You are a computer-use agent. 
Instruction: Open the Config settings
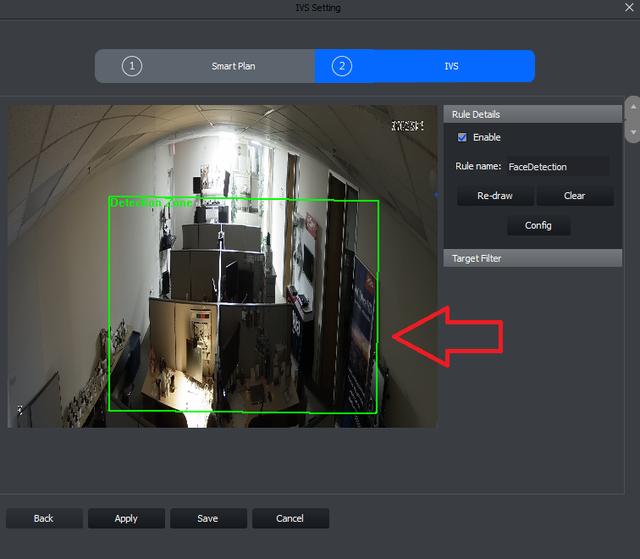(538, 226)
